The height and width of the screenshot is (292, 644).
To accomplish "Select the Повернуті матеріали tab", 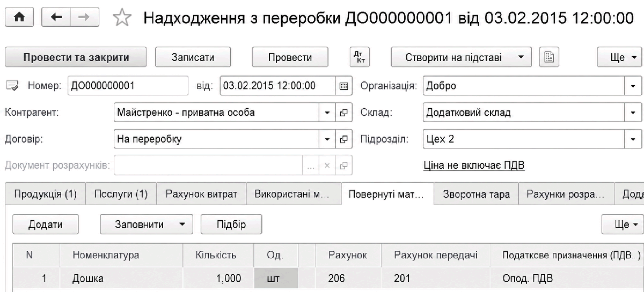I will pyautogui.click(x=387, y=194).
